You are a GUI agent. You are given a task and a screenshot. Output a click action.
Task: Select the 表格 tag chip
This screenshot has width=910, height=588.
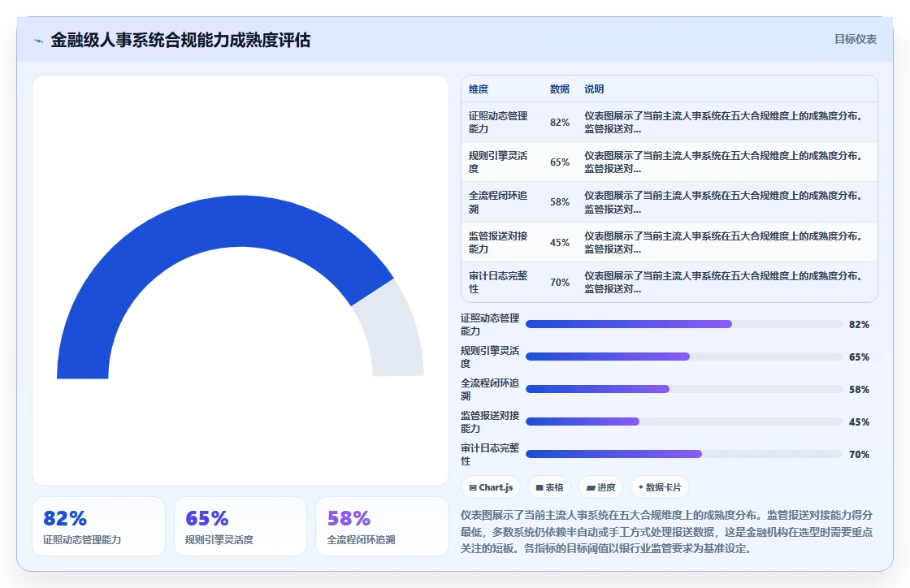[x=549, y=487]
